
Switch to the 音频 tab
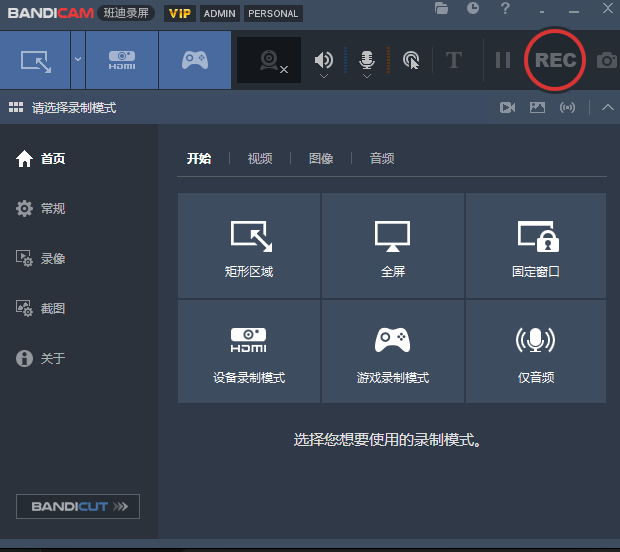(382, 159)
